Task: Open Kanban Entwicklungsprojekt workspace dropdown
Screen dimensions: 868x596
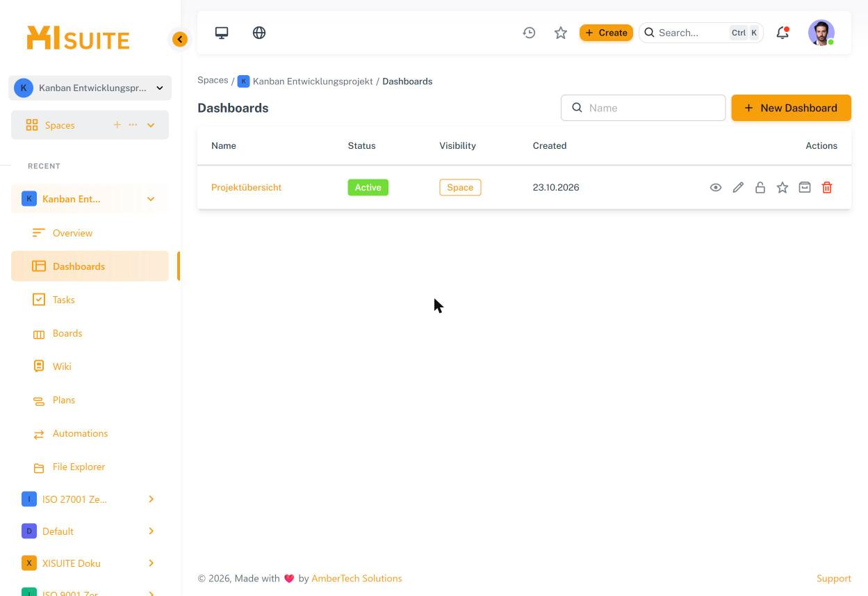Action: click(x=90, y=88)
